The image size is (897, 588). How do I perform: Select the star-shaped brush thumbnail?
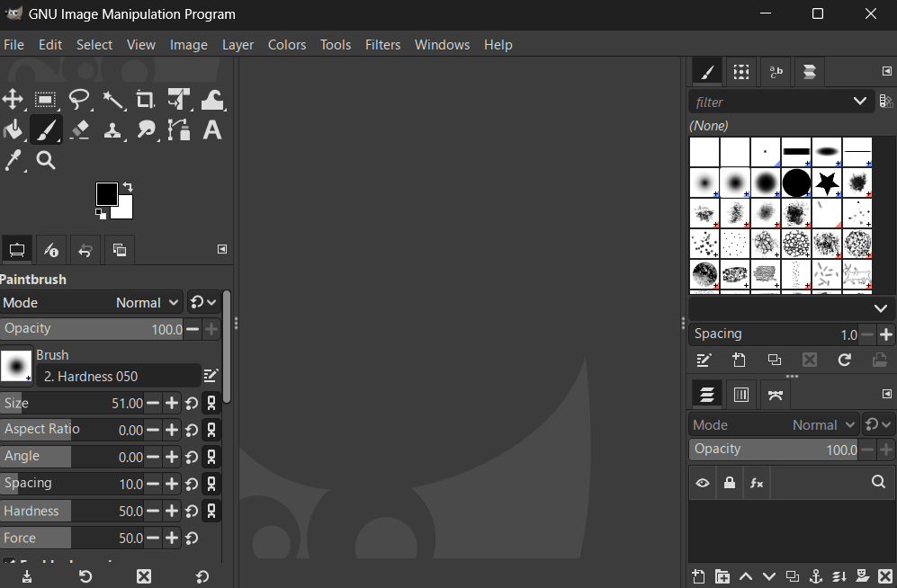coord(827,183)
